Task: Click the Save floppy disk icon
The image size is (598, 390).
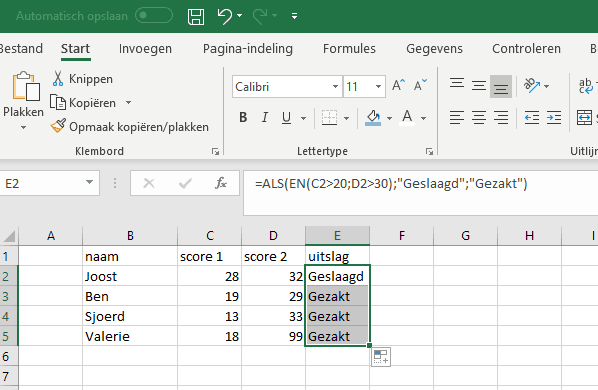Action: tap(196, 16)
